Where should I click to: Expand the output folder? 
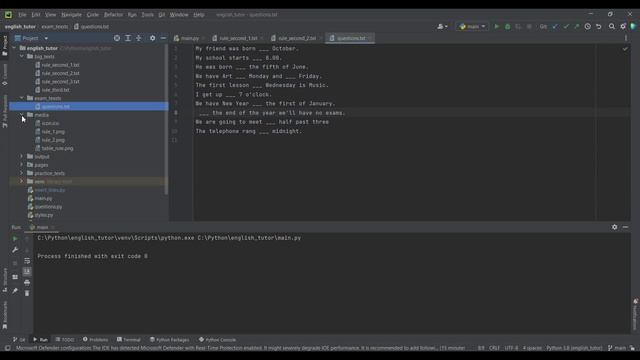[22, 156]
